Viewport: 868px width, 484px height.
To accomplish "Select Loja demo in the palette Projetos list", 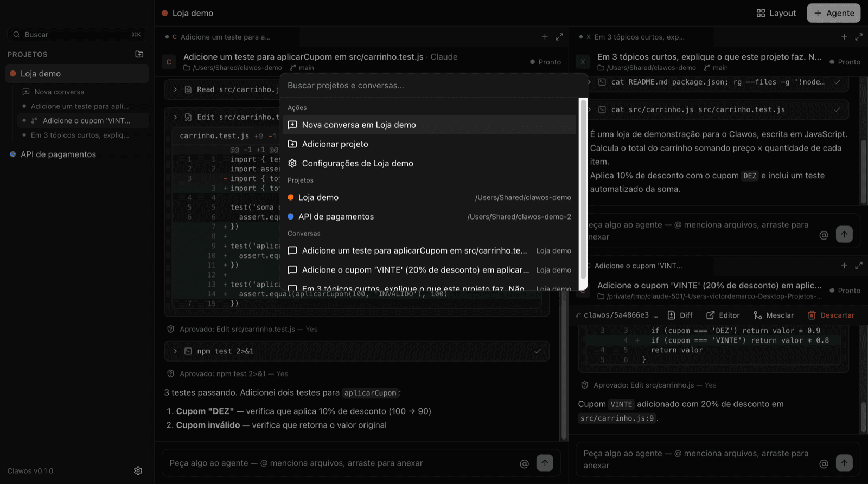I will [430, 197].
